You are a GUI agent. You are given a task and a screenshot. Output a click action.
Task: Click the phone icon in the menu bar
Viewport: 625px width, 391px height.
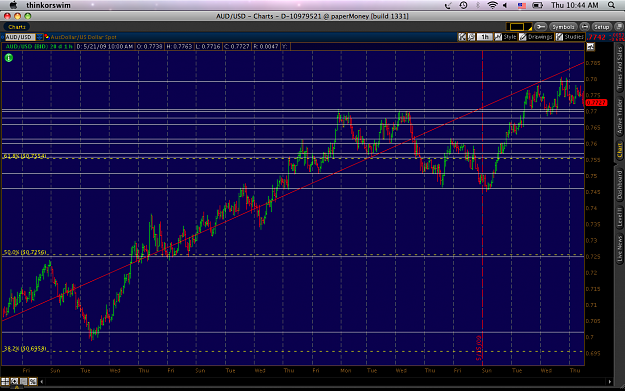tap(448, 5)
